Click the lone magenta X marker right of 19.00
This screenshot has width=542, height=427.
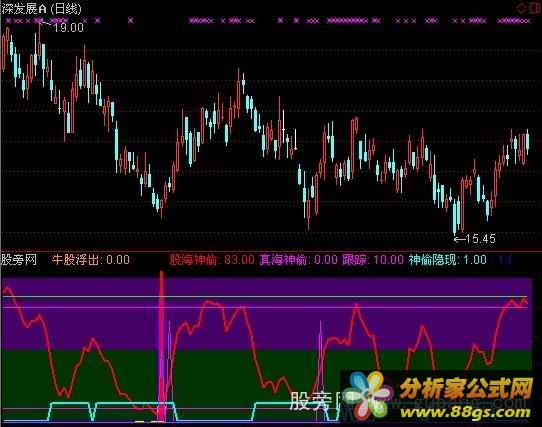[x=130, y=20]
